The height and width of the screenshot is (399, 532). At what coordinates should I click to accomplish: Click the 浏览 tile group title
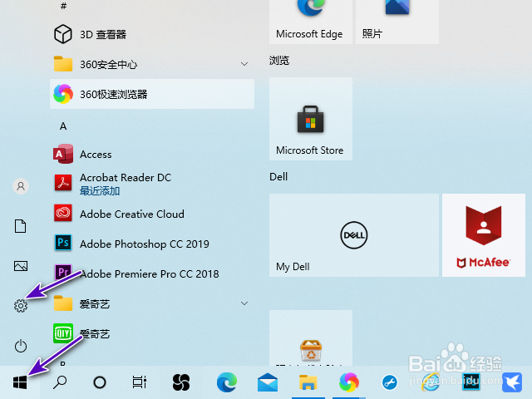click(x=279, y=61)
